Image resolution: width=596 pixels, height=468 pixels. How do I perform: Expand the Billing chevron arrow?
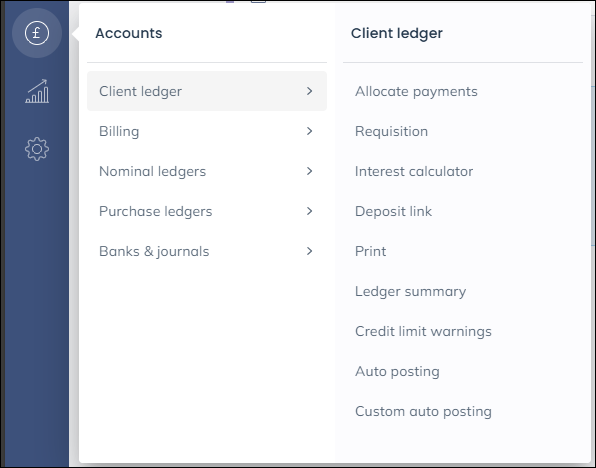[309, 131]
